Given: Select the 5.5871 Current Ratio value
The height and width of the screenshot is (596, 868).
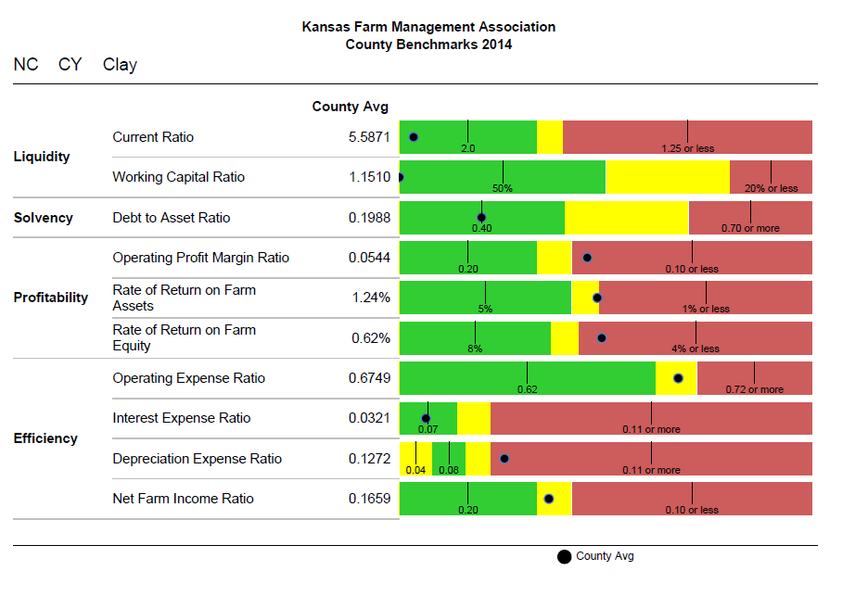Looking at the screenshot, I should click(x=369, y=137).
